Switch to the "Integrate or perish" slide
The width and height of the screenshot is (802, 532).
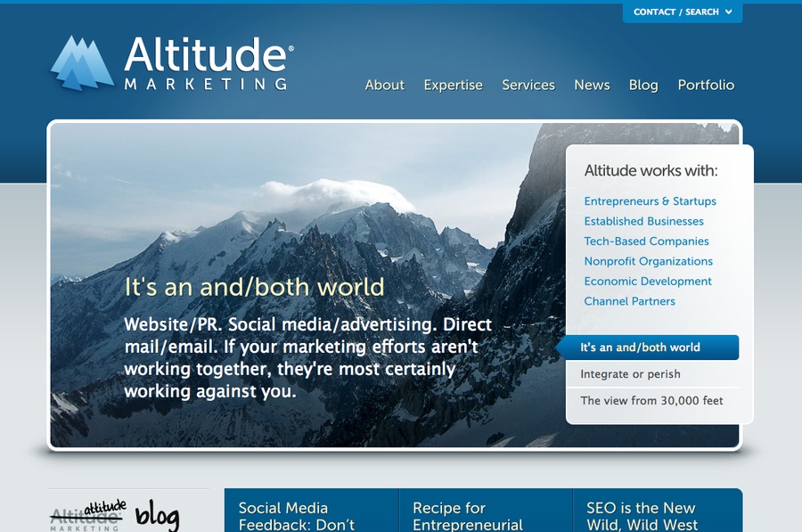click(x=652, y=374)
